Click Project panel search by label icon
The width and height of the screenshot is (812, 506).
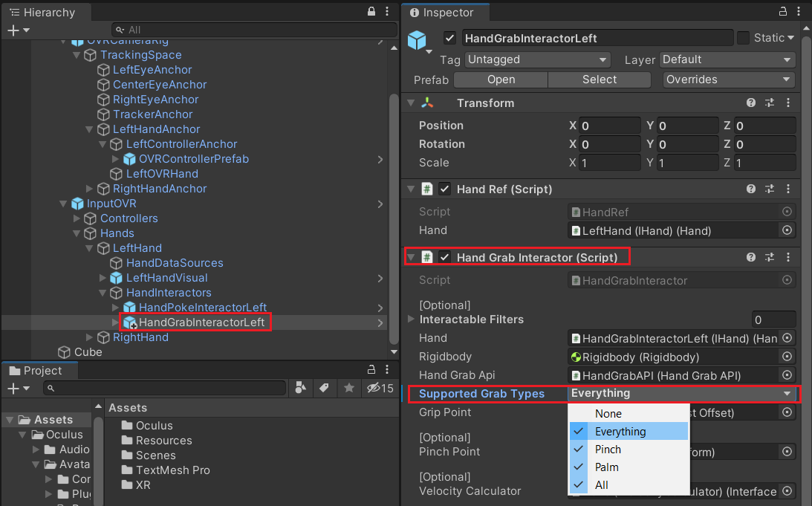click(324, 388)
